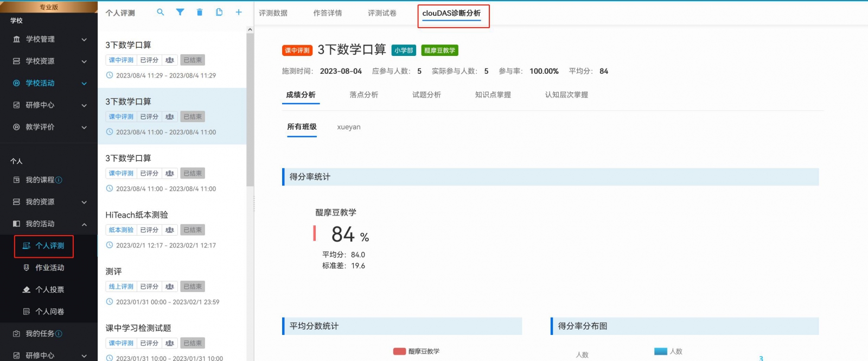The width and height of the screenshot is (868, 361).
Task: Collapse the 我的活动 menu
Action: [x=84, y=224]
